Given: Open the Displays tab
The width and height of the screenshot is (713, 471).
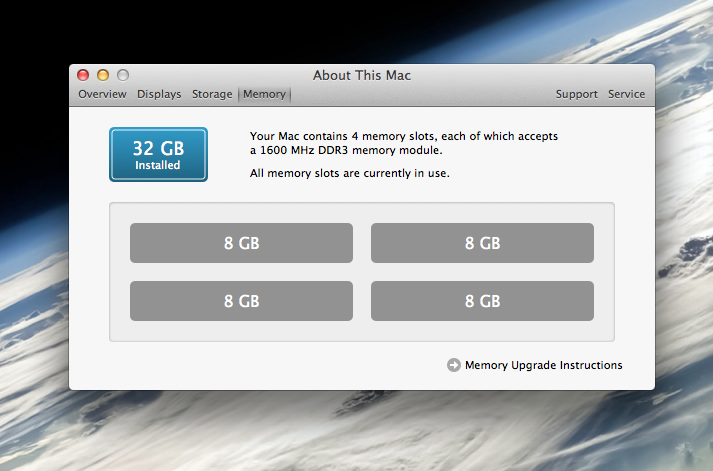Looking at the screenshot, I should 159,94.
